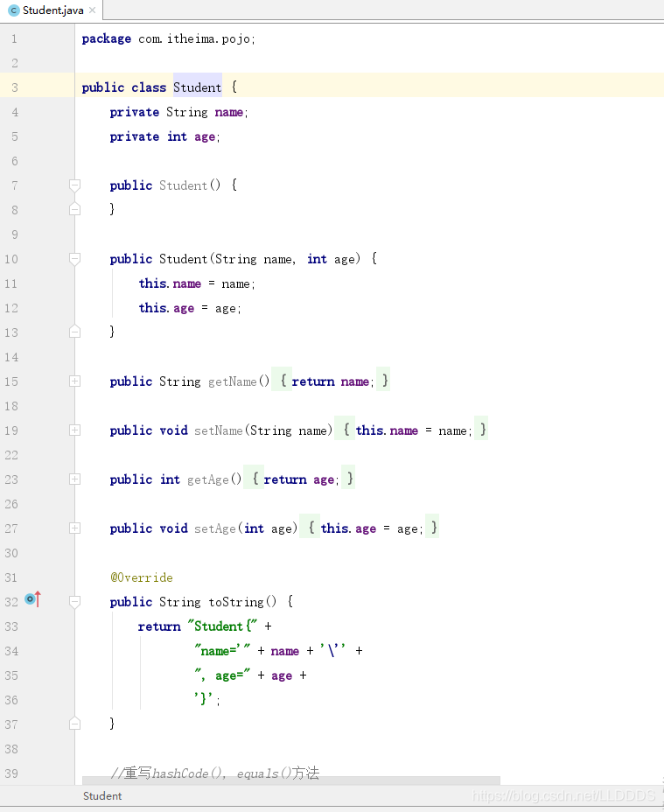This screenshot has height=812, width=664.
Task: Click the fold end marker at line 8
Action: (74, 209)
